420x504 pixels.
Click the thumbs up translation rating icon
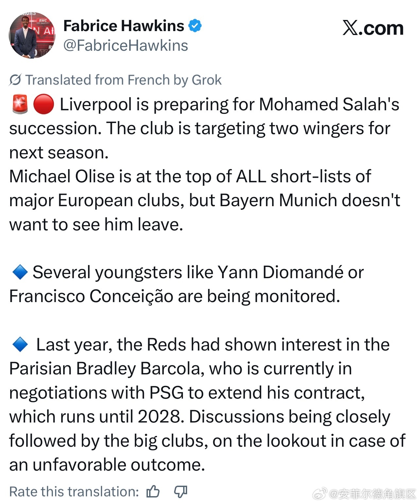click(153, 492)
